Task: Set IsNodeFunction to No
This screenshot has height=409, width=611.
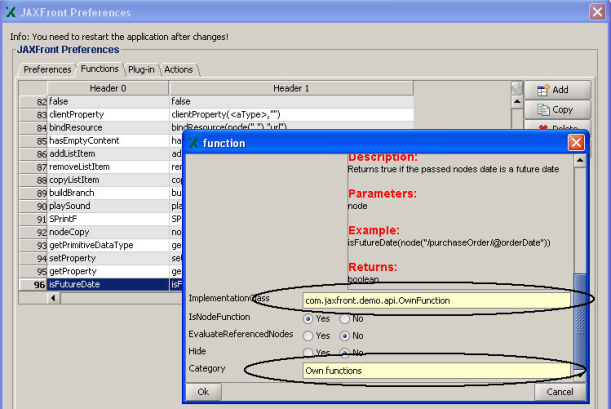Action: [346, 317]
